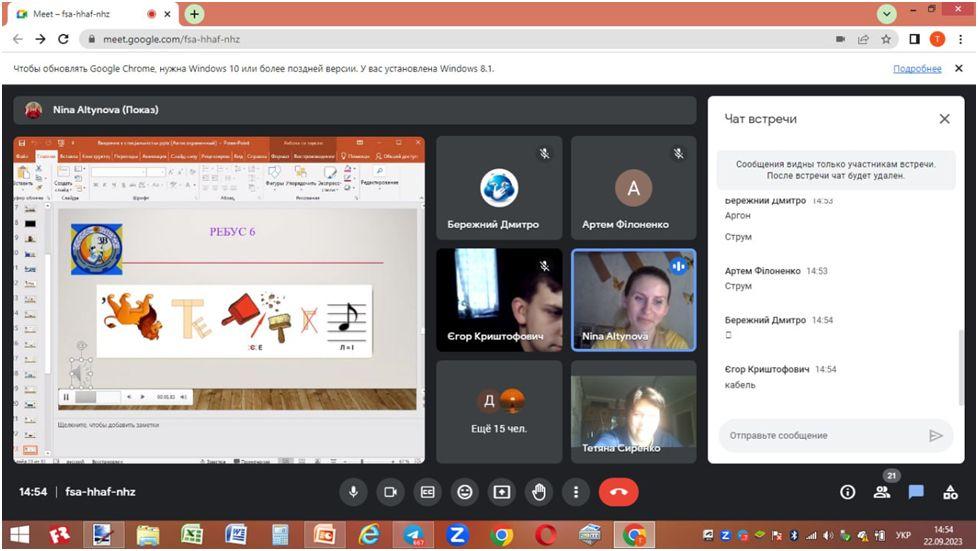Select Nina Altynova video tile

click(634, 300)
